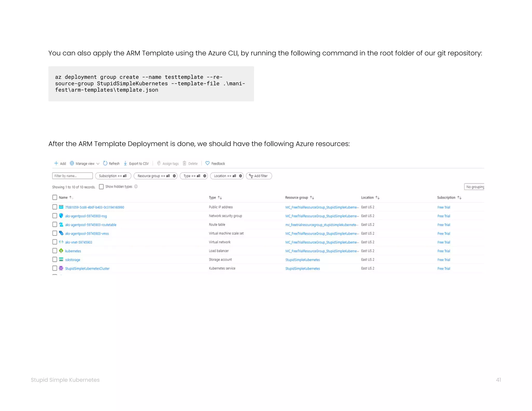Open sskstorage's StupidSimpleKubernetes resource group link
Image resolution: width=532 pixels, height=411 pixels.
(x=303, y=260)
